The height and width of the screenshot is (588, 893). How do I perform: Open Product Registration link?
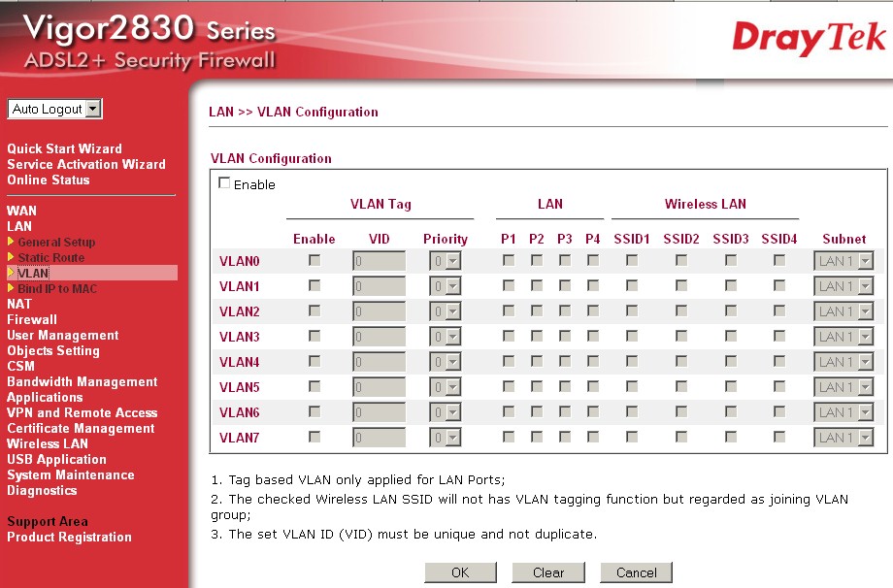(70, 537)
